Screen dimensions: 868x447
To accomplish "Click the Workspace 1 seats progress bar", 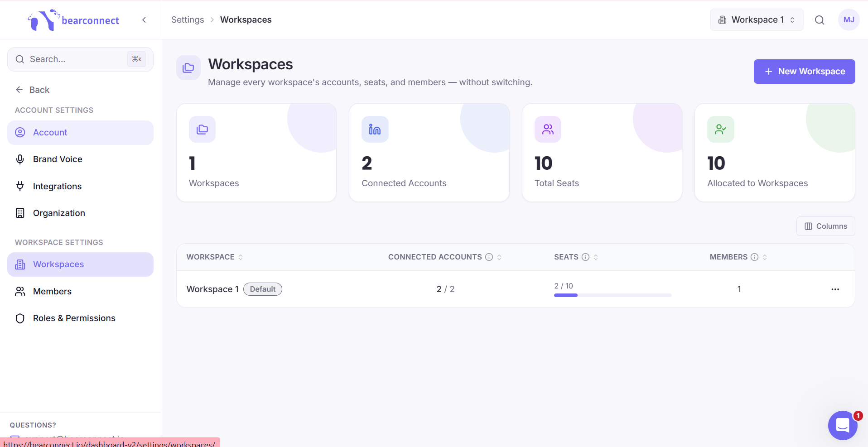I will [612, 295].
